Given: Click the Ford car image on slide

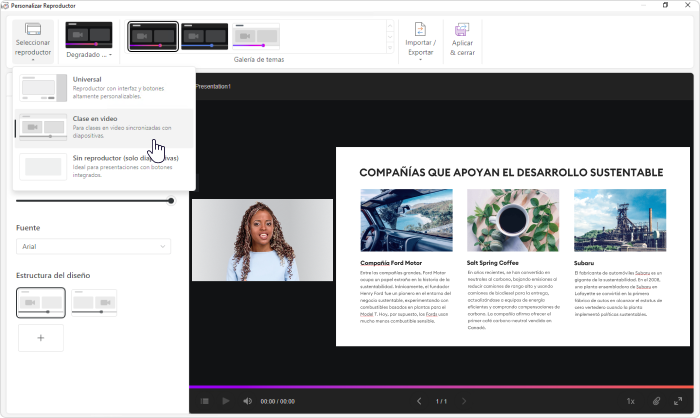Looking at the screenshot, I should tap(406, 220).
